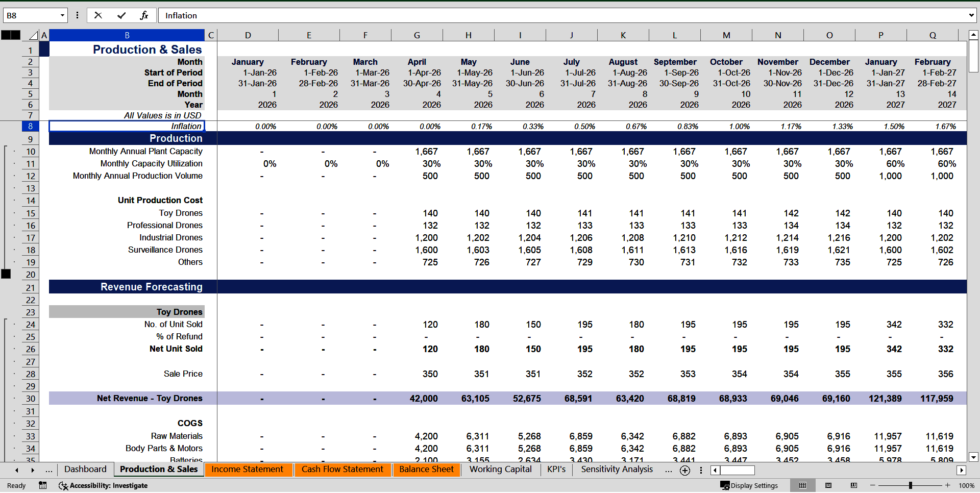Open the zoom dialog via 100% label
This screenshot has height=493, width=980.
[966, 485]
